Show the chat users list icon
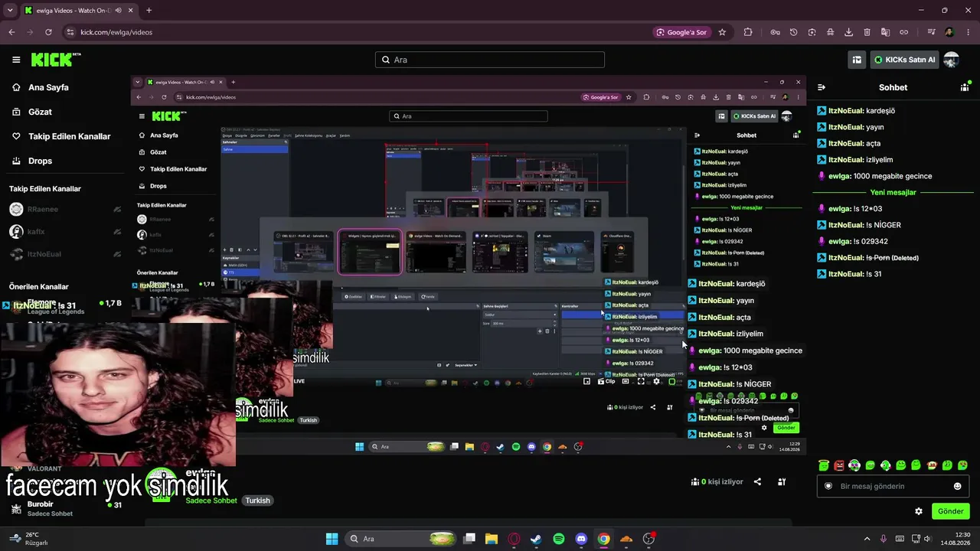 pos(965,87)
